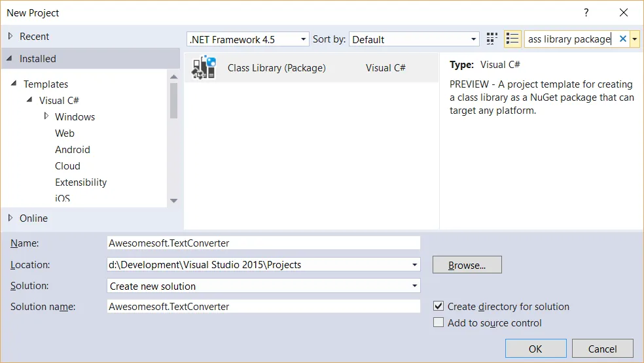This screenshot has width=644, height=363.
Task: Click the project Name input field
Action: 263,243
